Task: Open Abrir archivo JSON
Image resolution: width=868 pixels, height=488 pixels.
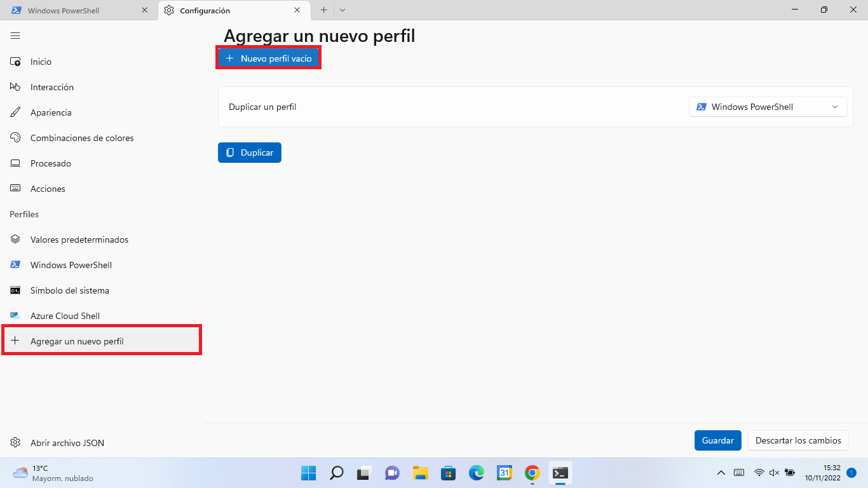Action: (x=102, y=443)
